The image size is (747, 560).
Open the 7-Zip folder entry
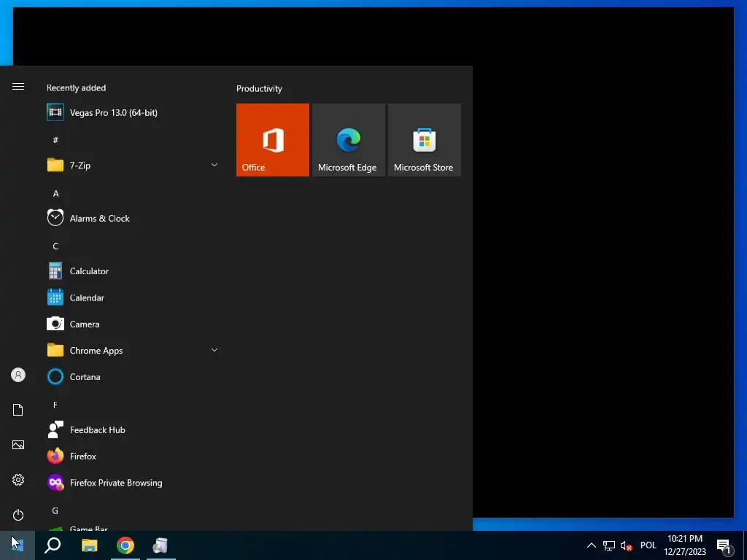click(133, 166)
